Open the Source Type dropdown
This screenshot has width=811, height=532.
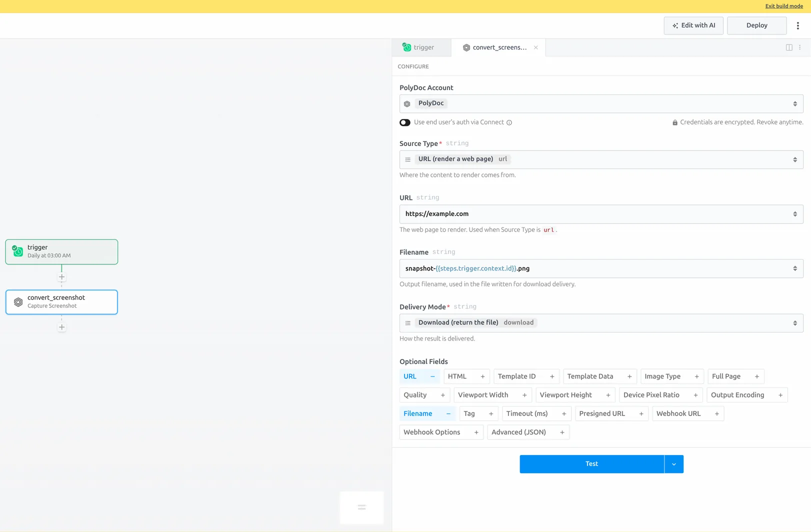601,159
